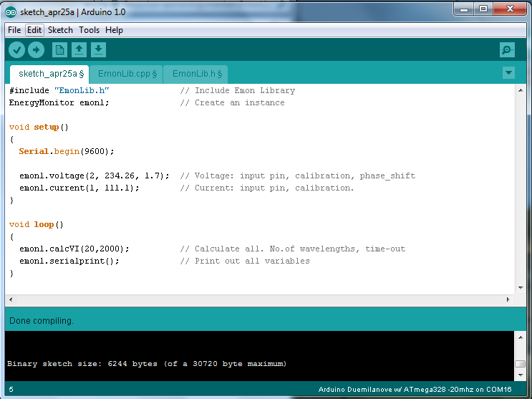Image resolution: width=532 pixels, height=399 pixels.
Task: Close the Arduino window
Action: coord(510,9)
